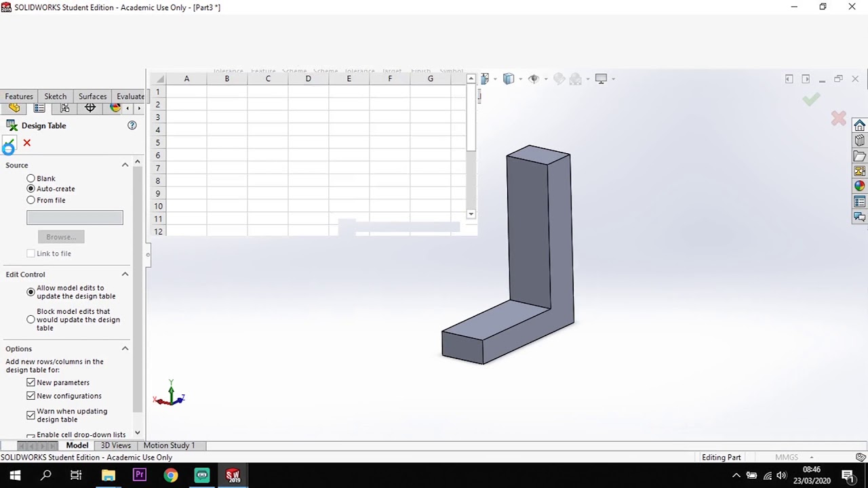Accept with green confirmation corner checkmark
This screenshot has width=868, height=488.
(811, 100)
